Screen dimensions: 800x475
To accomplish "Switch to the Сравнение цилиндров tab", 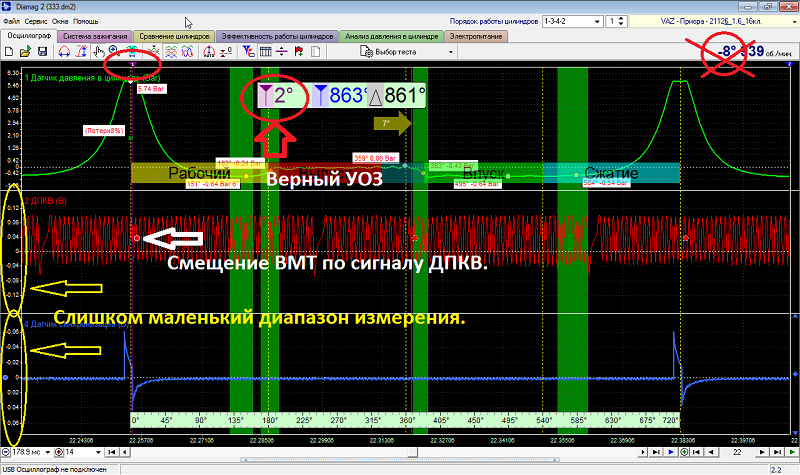I will [174, 36].
